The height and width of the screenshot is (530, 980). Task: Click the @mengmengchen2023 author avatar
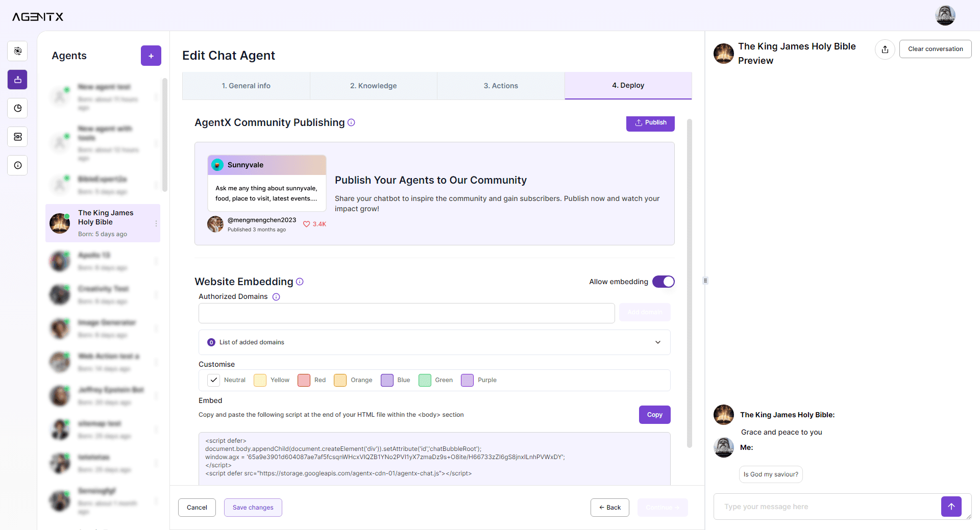[215, 224]
